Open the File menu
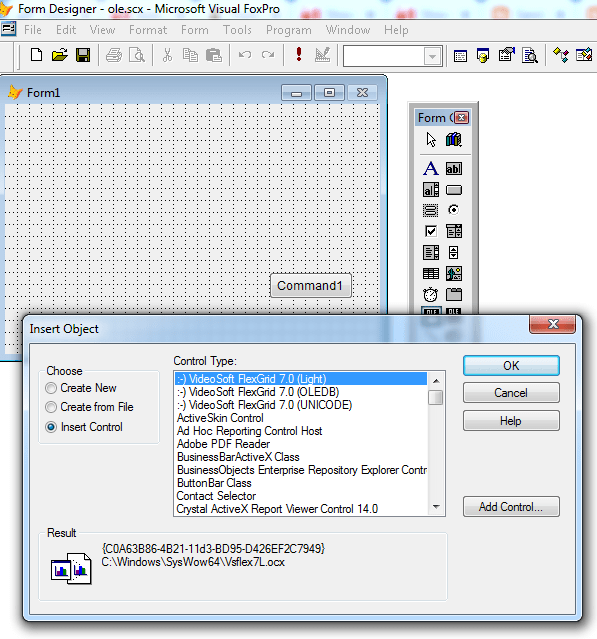The height and width of the screenshot is (639, 597). [33, 30]
